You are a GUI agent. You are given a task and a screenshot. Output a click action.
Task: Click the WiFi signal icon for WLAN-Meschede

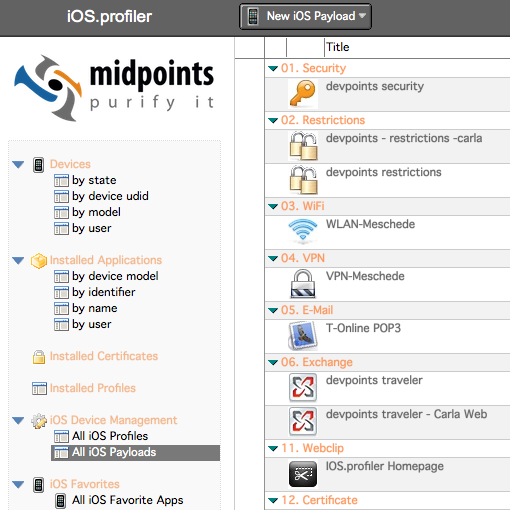(x=303, y=230)
